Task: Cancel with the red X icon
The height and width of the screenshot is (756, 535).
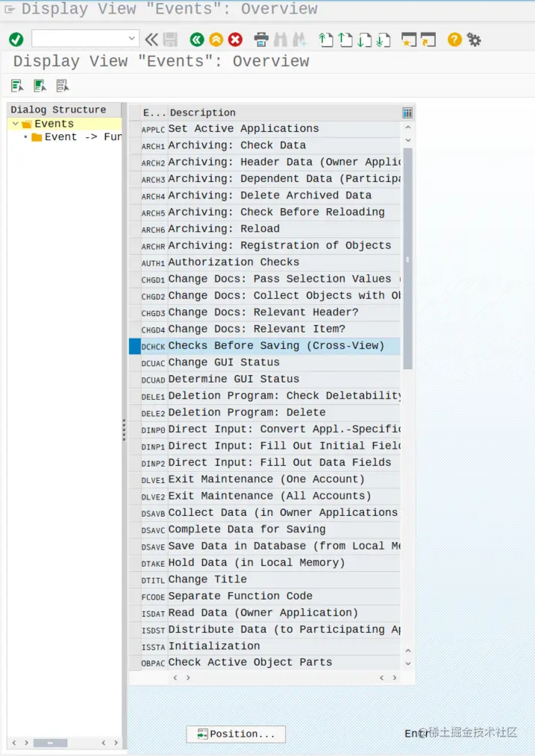Action: pyautogui.click(x=236, y=40)
